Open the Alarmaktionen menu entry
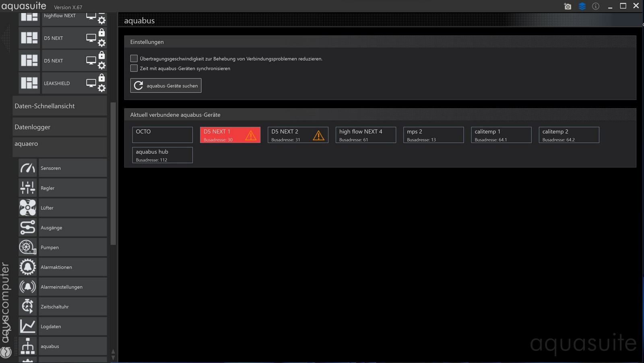Screen dimensions: 644x363 pos(73,267)
